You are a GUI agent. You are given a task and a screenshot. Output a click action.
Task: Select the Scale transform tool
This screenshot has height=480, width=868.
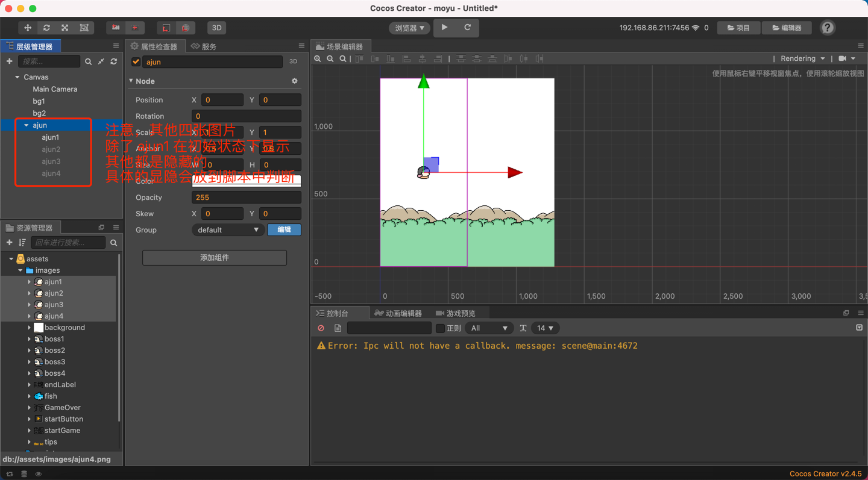(65, 28)
